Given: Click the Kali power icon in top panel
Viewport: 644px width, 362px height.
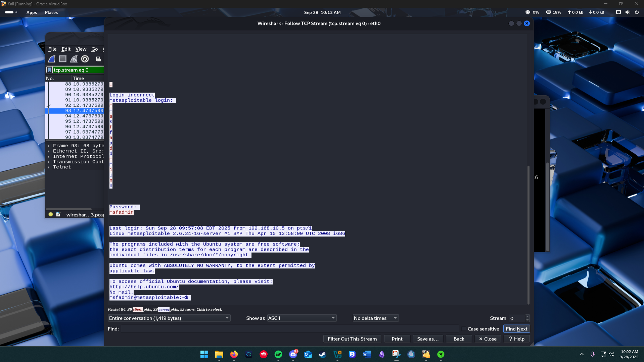Looking at the screenshot, I should (637, 12).
